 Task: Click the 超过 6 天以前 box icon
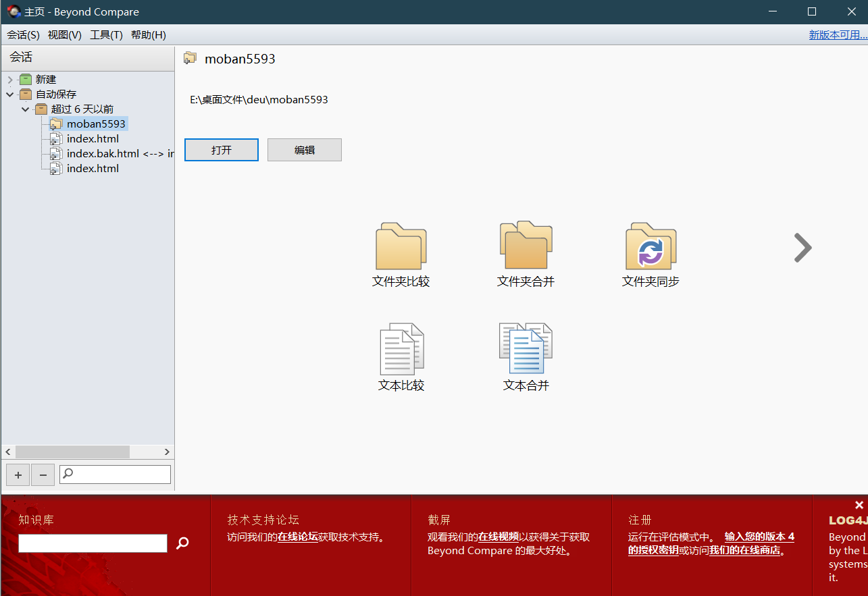tap(41, 109)
